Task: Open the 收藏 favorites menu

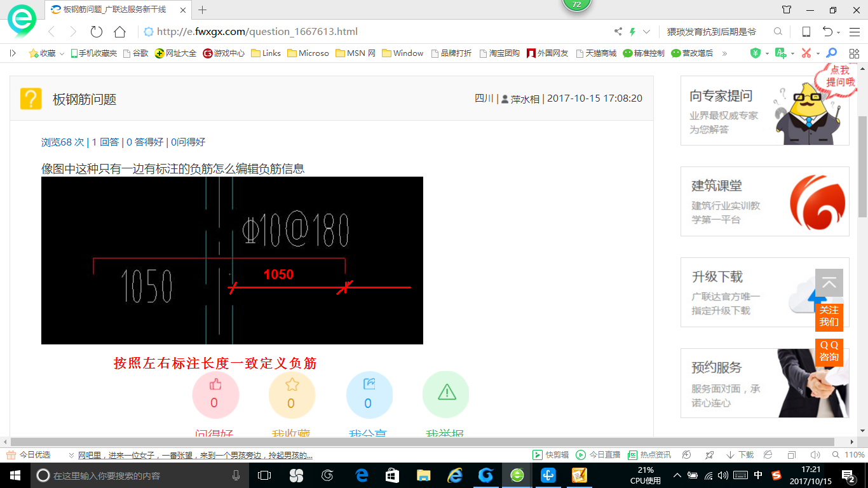Action: [x=46, y=53]
